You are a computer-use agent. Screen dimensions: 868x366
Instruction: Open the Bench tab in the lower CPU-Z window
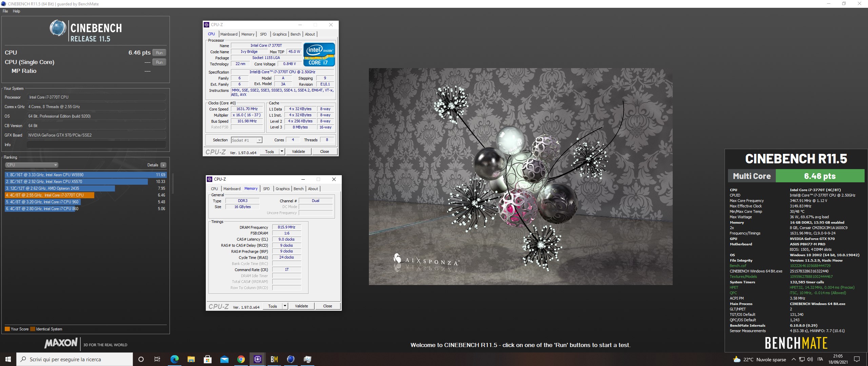(299, 189)
